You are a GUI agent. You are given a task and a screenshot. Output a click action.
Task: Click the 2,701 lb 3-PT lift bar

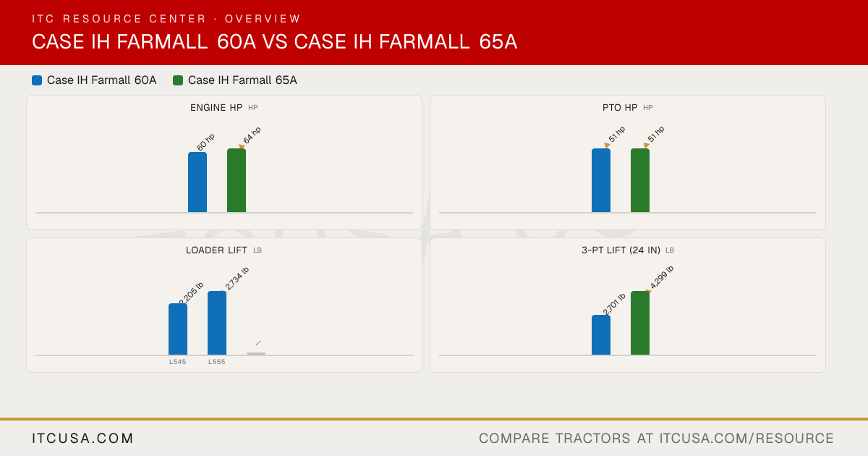point(601,335)
